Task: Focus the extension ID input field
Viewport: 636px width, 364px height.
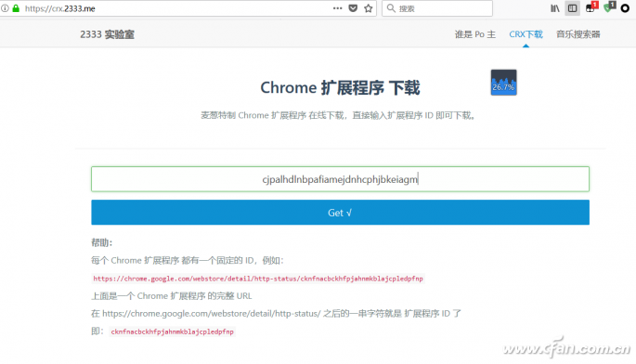Action: tap(340, 179)
